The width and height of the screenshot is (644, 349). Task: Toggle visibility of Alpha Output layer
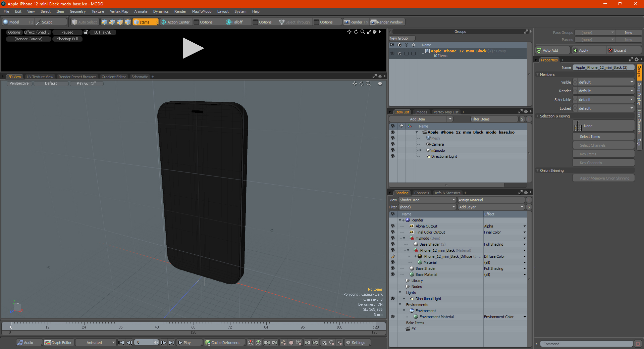pyautogui.click(x=392, y=226)
